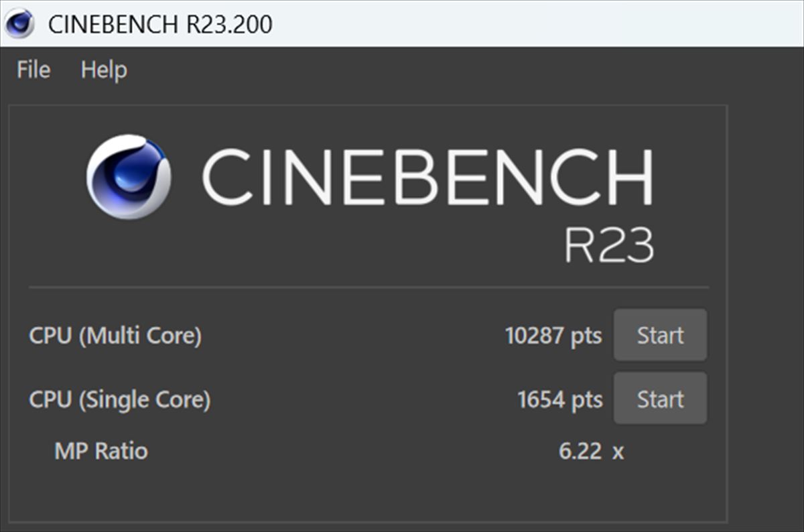Click the Cinebench icon in the title bar

coord(19,24)
